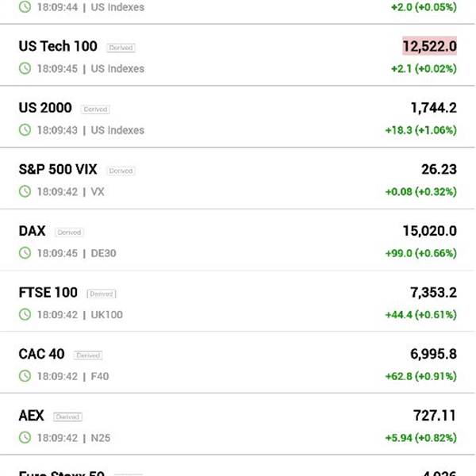Screen dimensions: 476x476
Task: Select the S&P 500 VIX entry
Action: point(238,178)
